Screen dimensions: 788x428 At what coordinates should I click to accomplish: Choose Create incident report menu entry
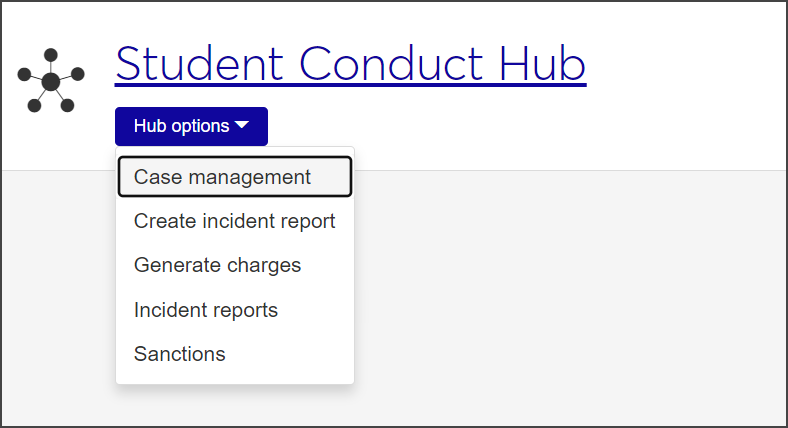point(234,221)
